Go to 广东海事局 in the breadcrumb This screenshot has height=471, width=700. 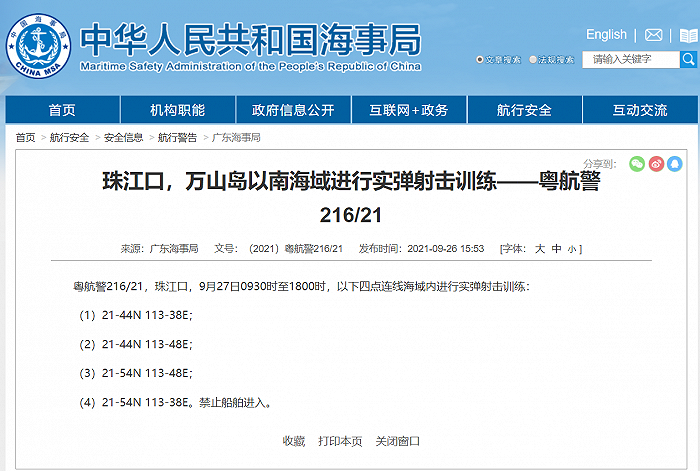pos(236,138)
